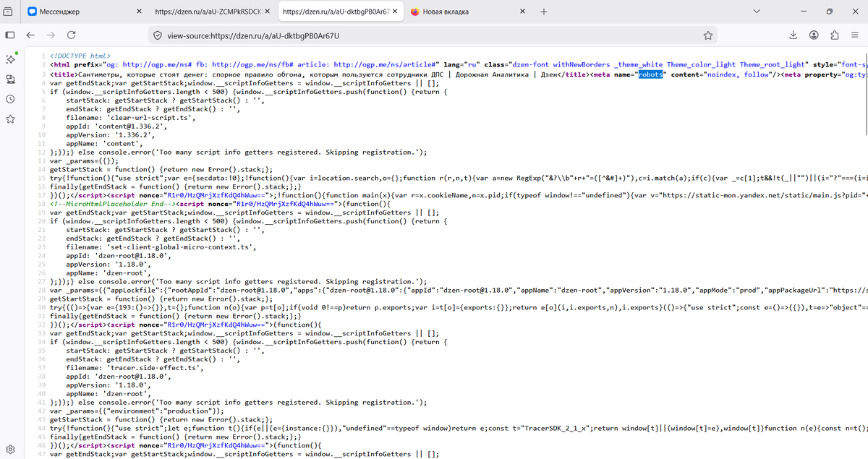The image size is (868, 459).
Task: Go back one page
Action: coord(30,35)
